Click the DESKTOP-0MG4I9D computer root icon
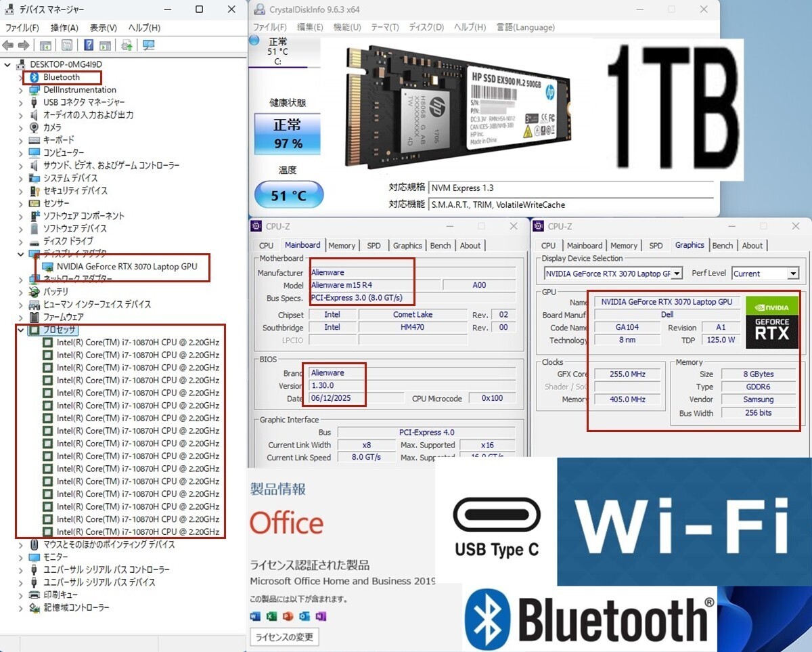The height and width of the screenshot is (652, 812). pos(22,64)
